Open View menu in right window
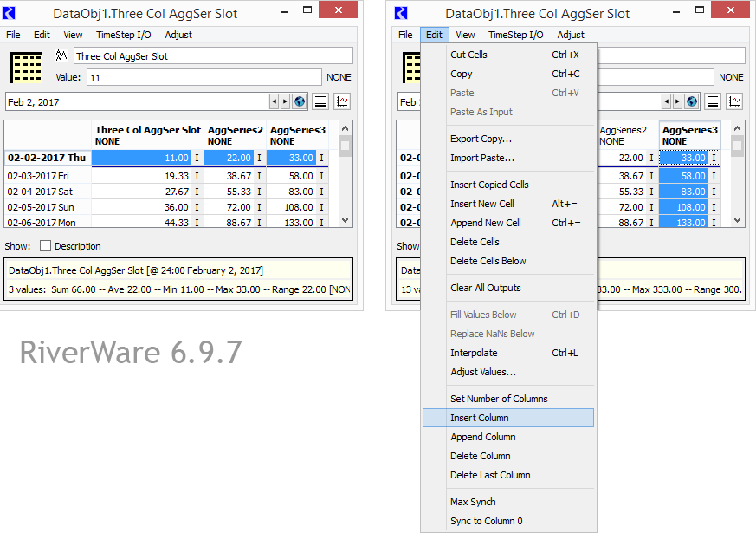Screen dimensions: 756x533 (465, 35)
